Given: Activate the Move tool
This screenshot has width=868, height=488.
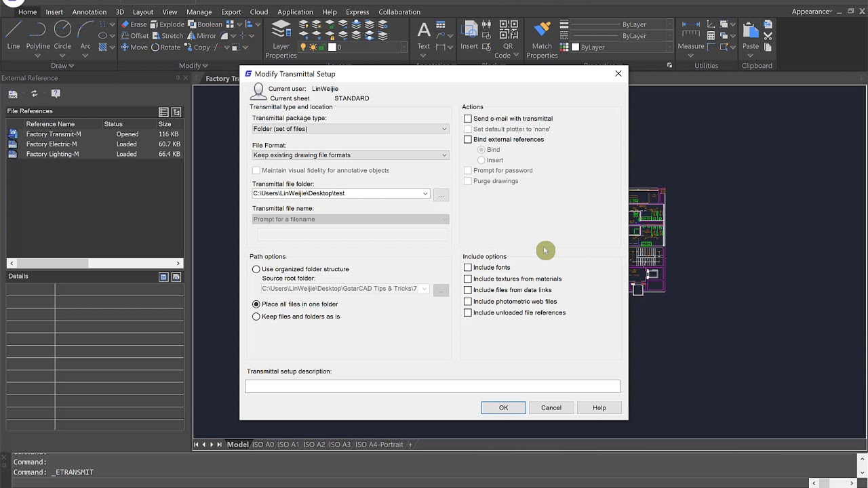Looking at the screenshot, I should [x=134, y=47].
